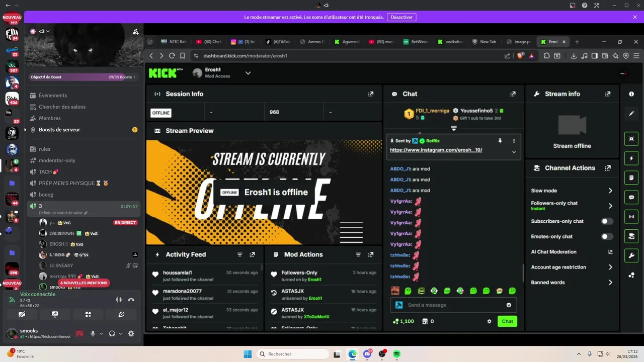The width and height of the screenshot is (644, 362).
Task: Pop out the Channel Actions panel
Action: (608, 168)
